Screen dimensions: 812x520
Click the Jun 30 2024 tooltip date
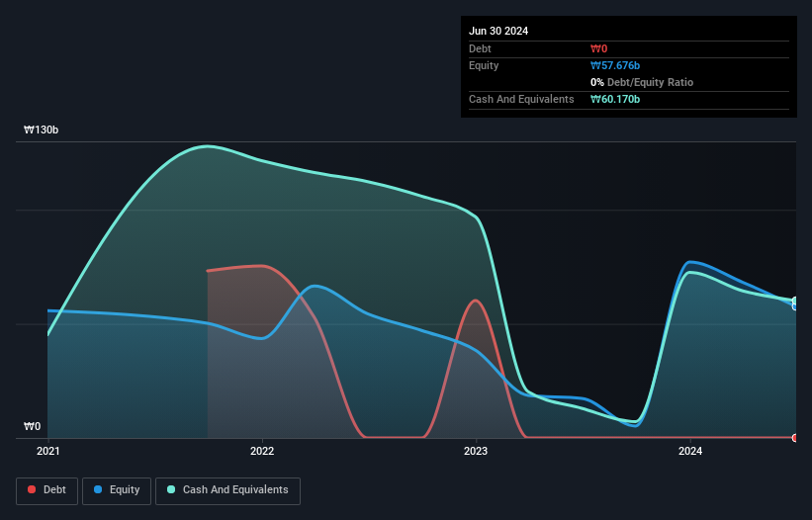coord(498,31)
